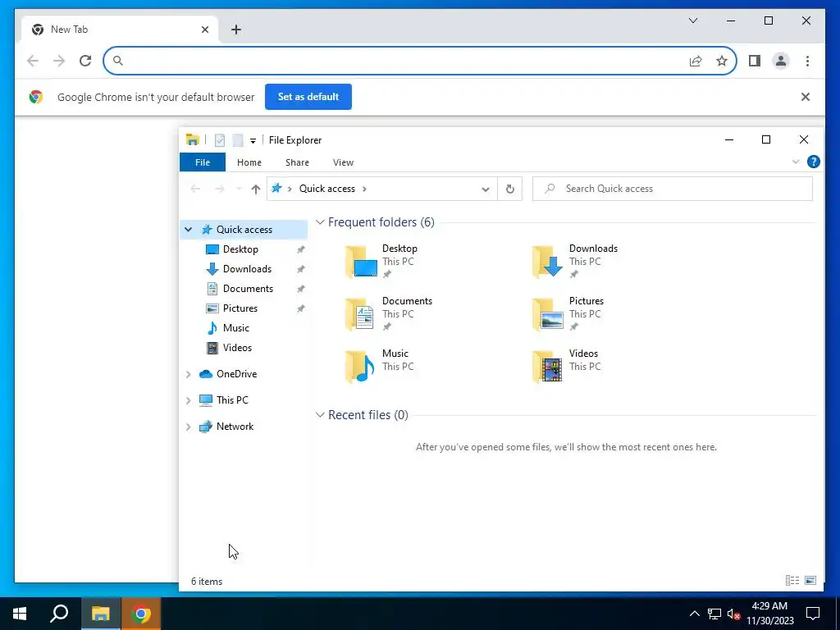Open Chrome's tab search chevron
The image size is (840, 630).
tap(692, 21)
